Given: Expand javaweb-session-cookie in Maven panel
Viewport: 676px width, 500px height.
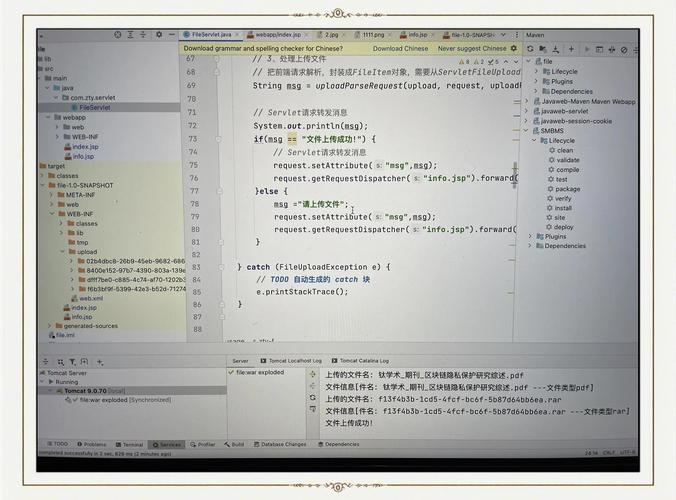Looking at the screenshot, I should point(526,121).
